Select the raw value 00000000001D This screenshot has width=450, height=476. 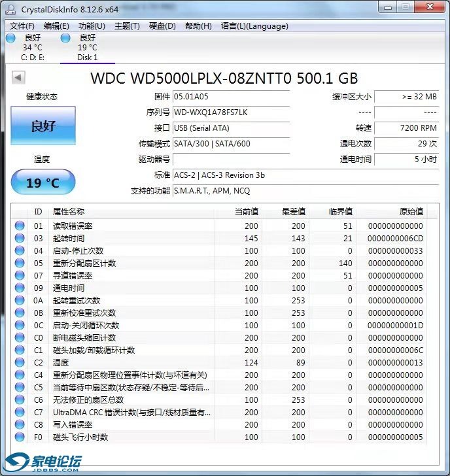click(395, 325)
